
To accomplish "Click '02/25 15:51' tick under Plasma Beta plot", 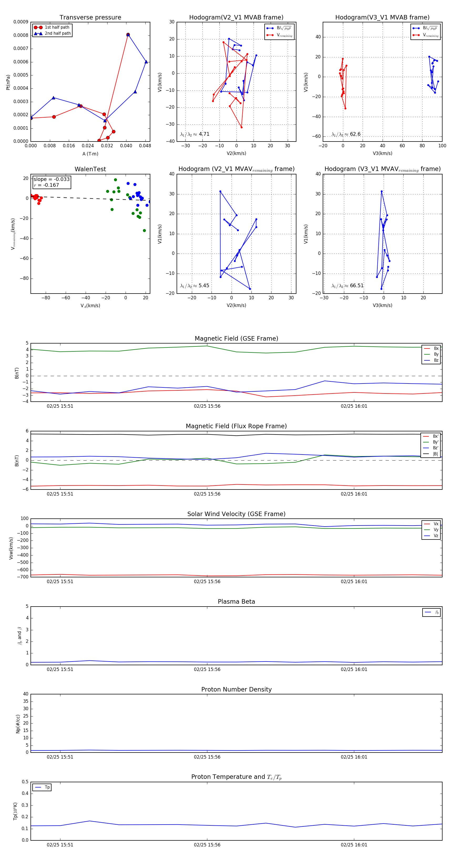I will 60,669.
